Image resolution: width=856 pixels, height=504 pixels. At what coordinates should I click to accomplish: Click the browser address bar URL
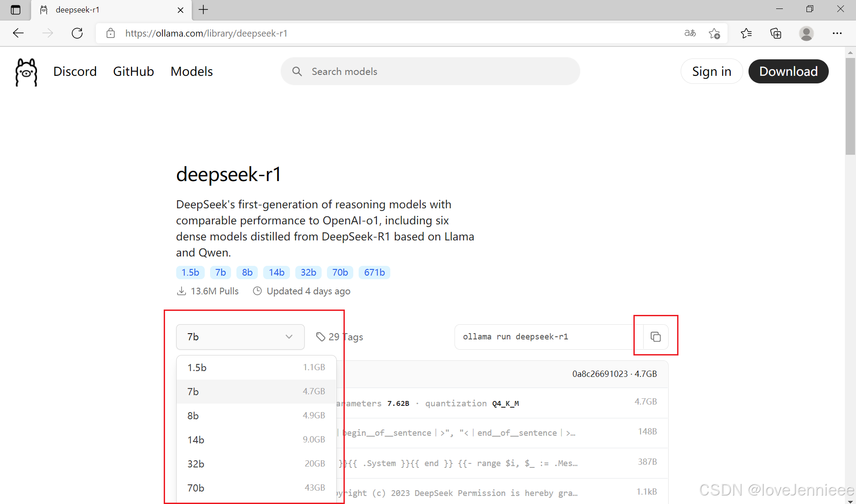pyautogui.click(x=206, y=33)
